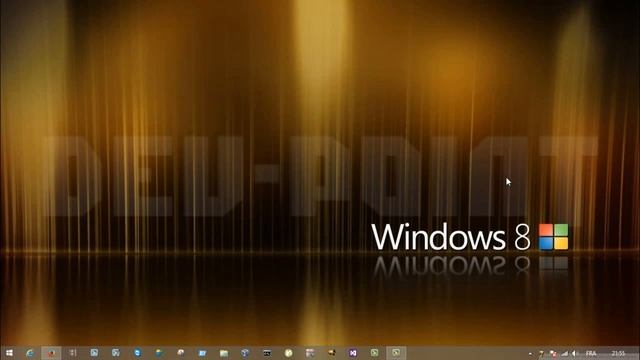Switch to the highlighted green recorder icon
This screenshot has width=640, height=360.
click(x=396, y=353)
